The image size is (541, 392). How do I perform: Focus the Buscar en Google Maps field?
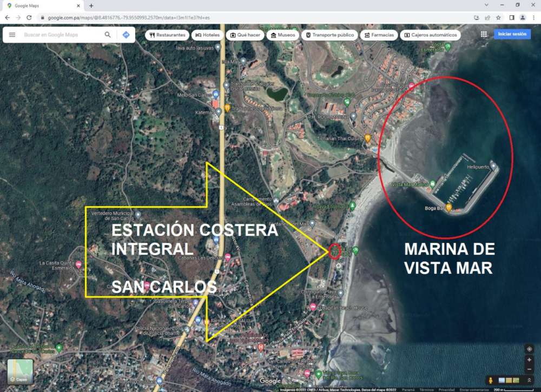point(60,35)
